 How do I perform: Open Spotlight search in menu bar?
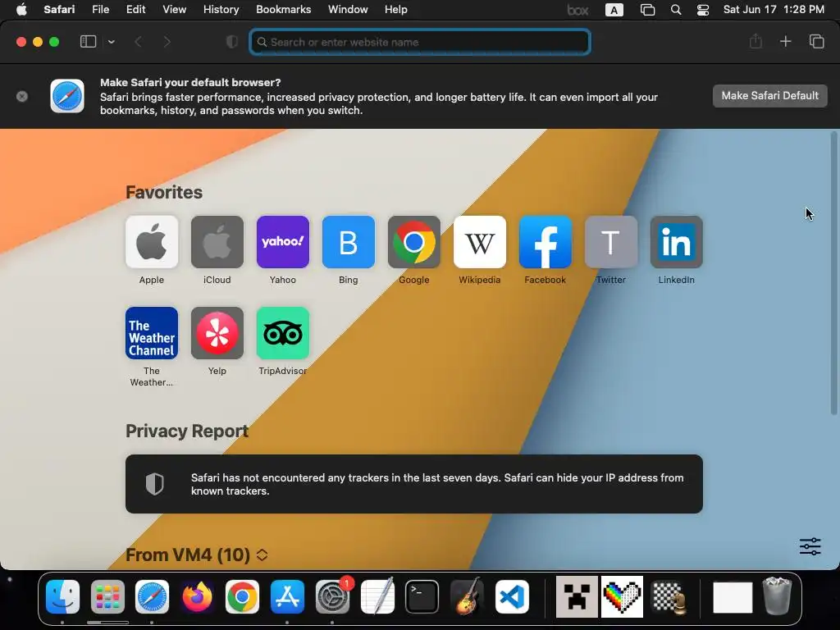pyautogui.click(x=676, y=10)
